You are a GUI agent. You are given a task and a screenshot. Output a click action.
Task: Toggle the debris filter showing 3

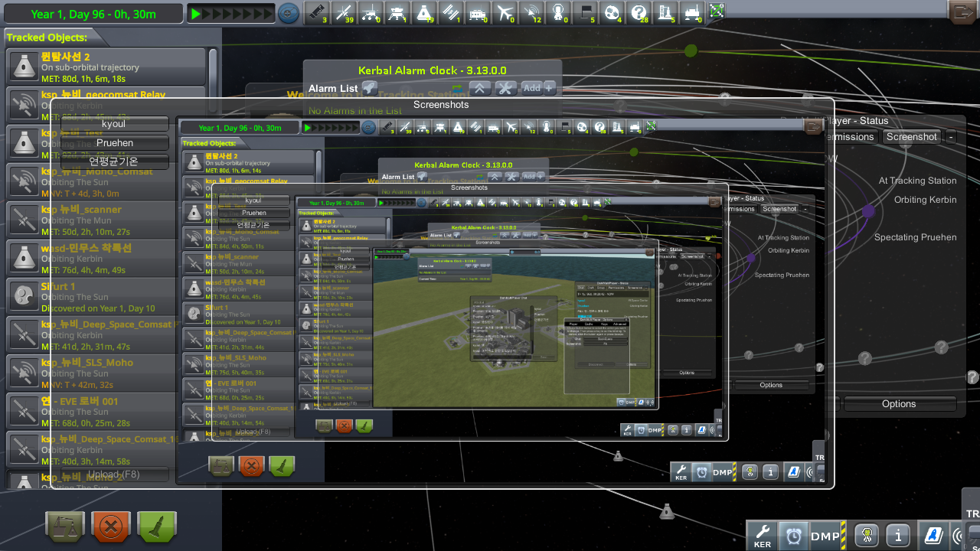(x=315, y=12)
